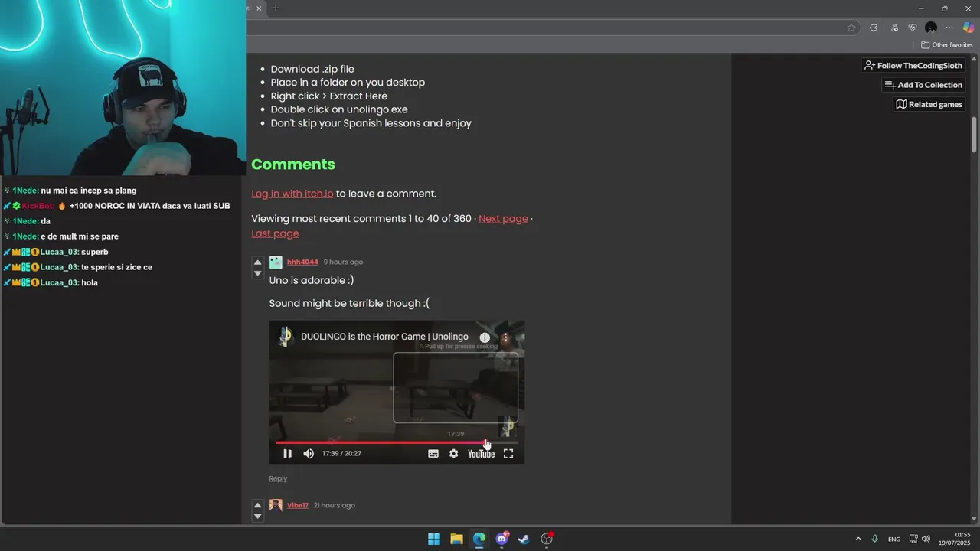
Task: Click Vibe17 avatar image
Action: click(x=276, y=505)
